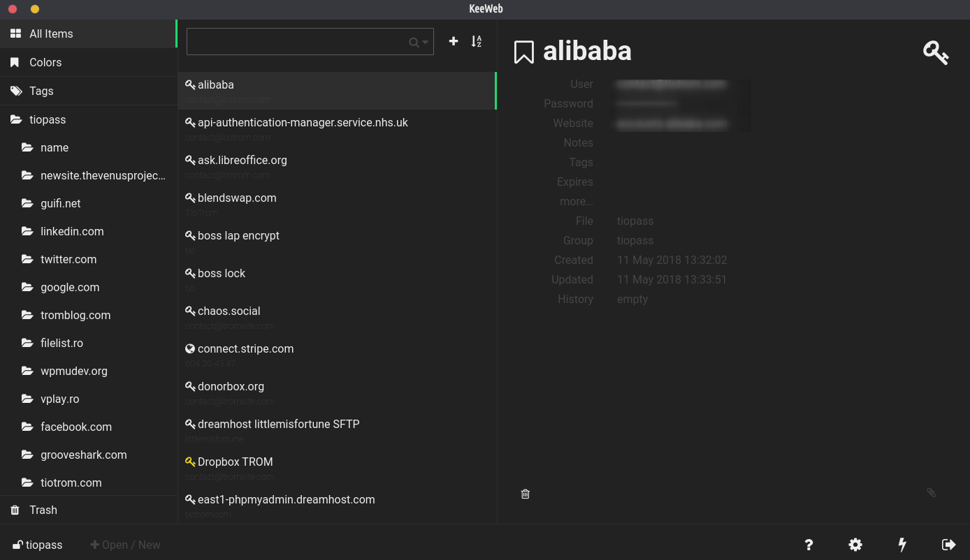
Task: Select the east1-phpmyadmin.dreamhost.com entry
Action: click(x=337, y=506)
